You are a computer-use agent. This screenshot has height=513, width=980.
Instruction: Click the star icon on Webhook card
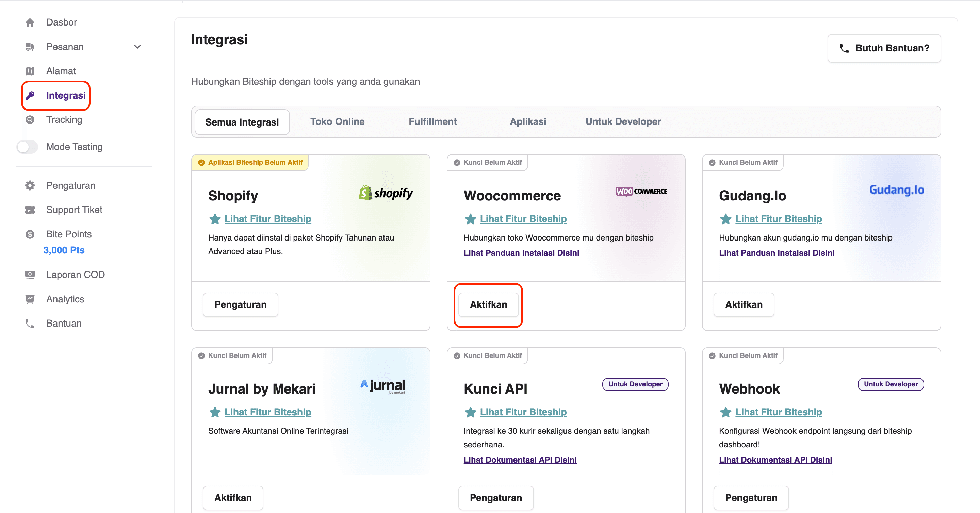coord(725,412)
